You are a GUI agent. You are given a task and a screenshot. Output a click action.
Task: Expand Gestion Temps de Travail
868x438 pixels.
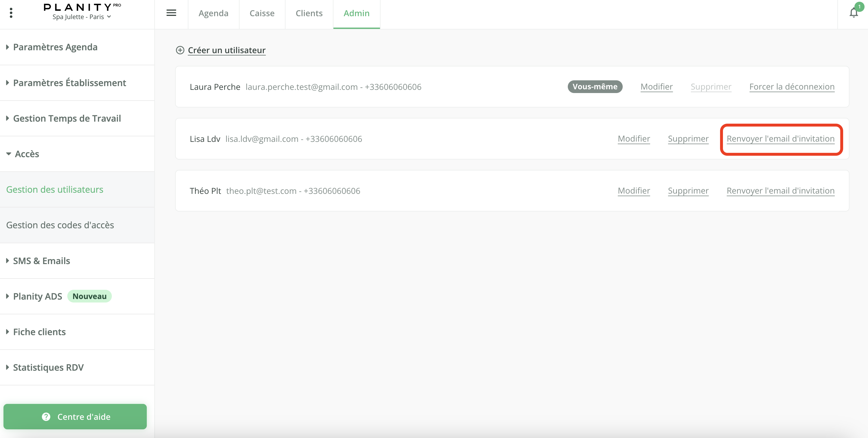[67, 118]
